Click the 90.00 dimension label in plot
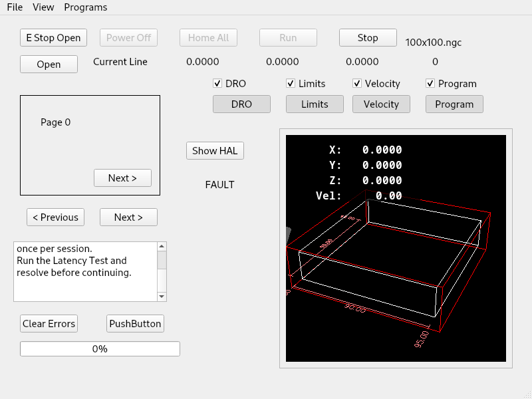Viewport: 532px width, 399px height. pos(355,308)
